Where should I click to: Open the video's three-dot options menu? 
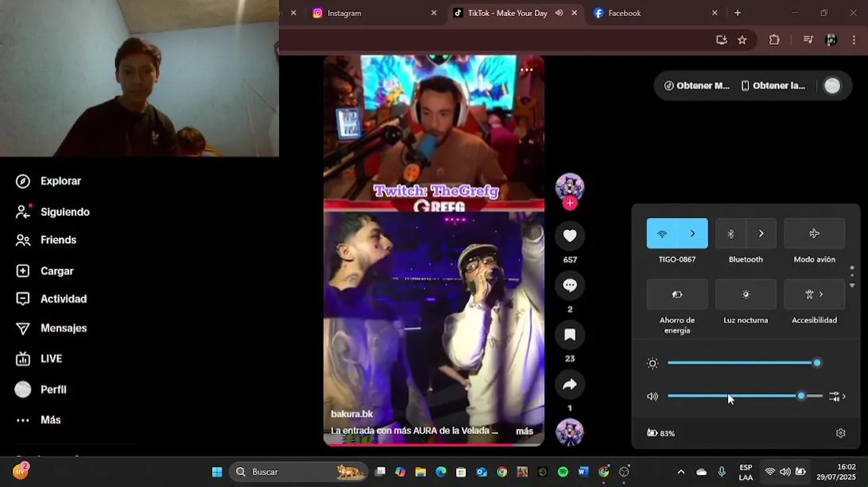(527, 70)
